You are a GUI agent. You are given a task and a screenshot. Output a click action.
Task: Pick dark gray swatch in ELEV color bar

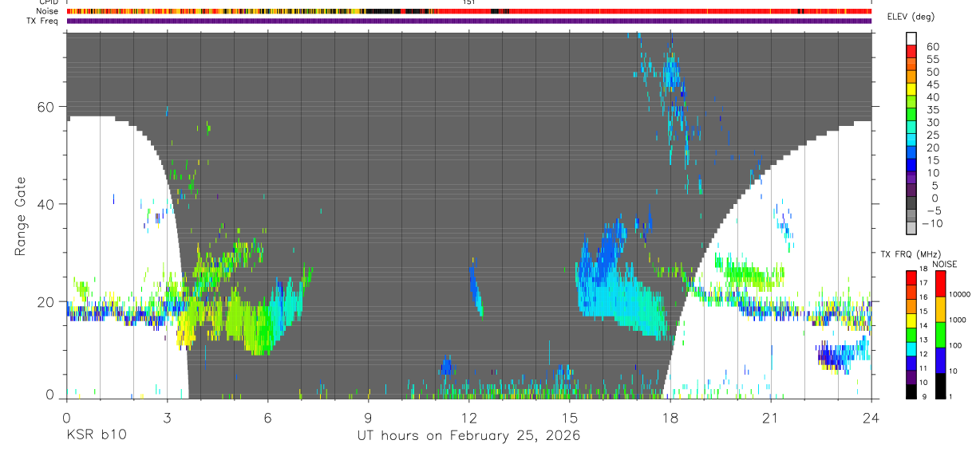912,202
